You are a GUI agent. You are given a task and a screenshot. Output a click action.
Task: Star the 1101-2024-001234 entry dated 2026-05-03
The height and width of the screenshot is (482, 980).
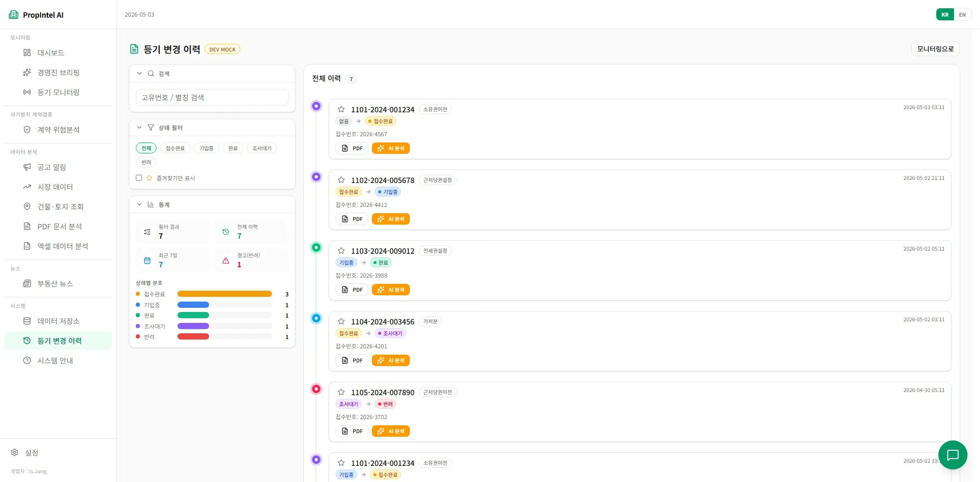click(x=341, y=109)
